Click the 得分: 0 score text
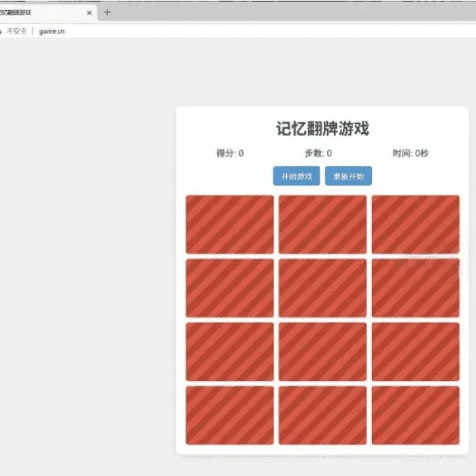Viewport: 476px width, 476px height. coord(230,154)
